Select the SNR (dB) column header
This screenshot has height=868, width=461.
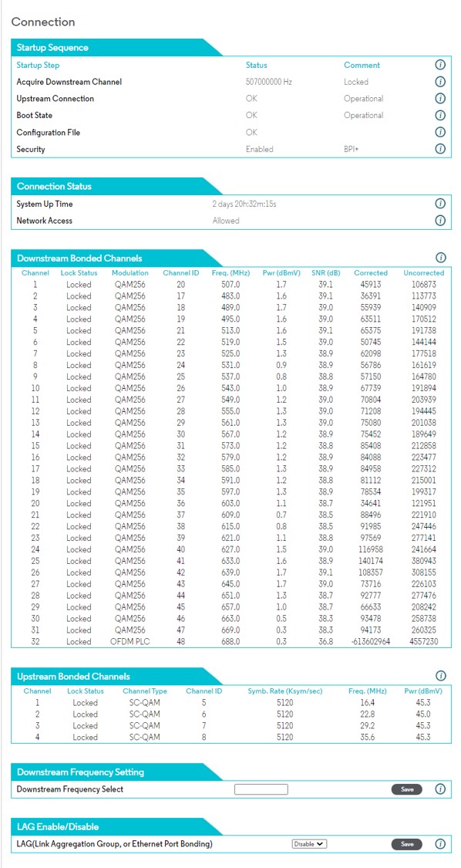pyautogui.click(x=325, y=273)
